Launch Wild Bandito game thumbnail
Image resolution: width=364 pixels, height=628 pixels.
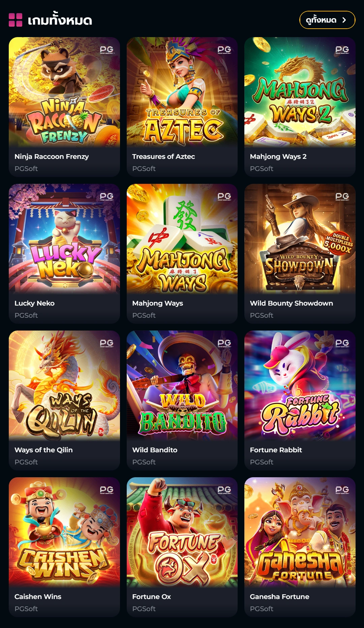182,386
